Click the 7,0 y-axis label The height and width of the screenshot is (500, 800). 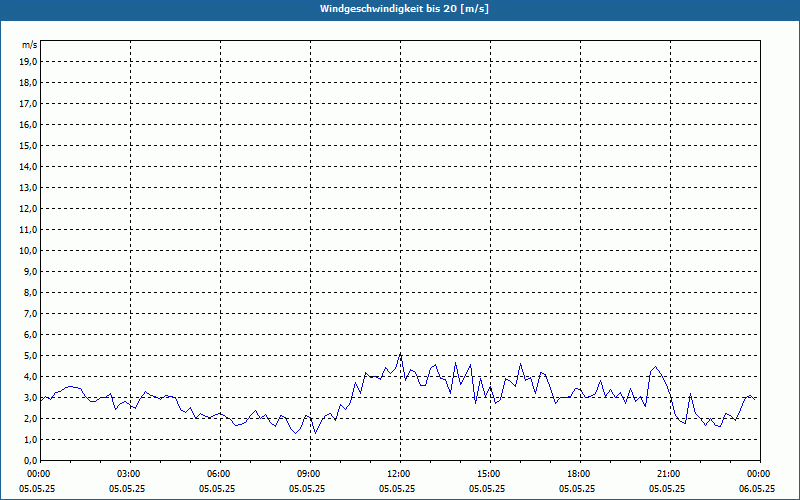click(30, 313)
